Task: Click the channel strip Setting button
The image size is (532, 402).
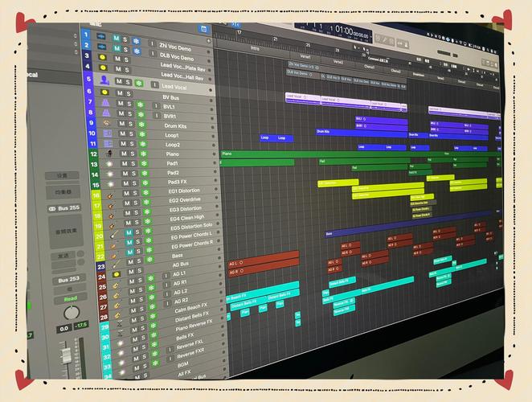Action: [62, 175]
